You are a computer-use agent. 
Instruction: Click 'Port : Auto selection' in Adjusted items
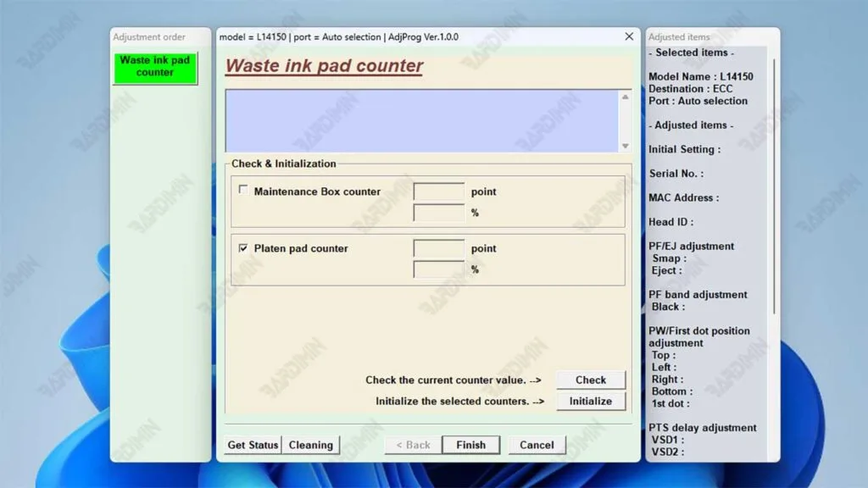click(x=698, y=102)
